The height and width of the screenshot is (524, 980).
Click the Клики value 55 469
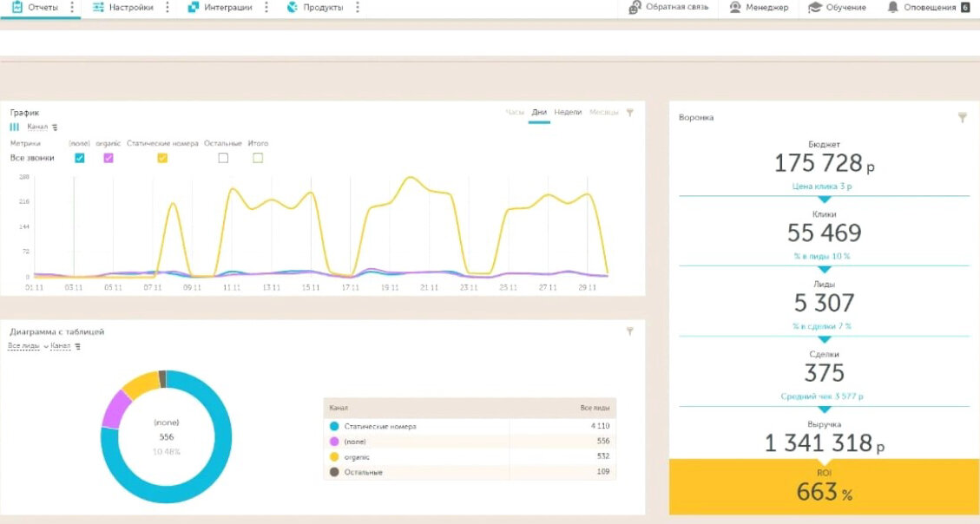point(825,233)
